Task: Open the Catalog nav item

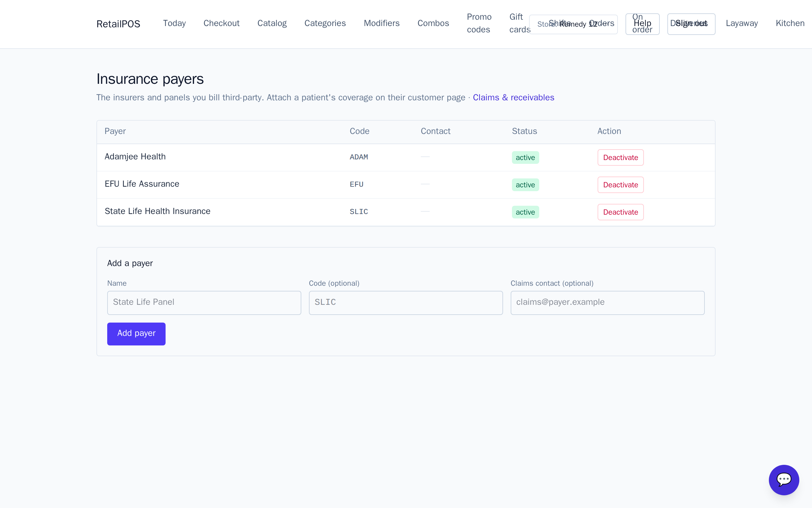Action: coord(272,23)
